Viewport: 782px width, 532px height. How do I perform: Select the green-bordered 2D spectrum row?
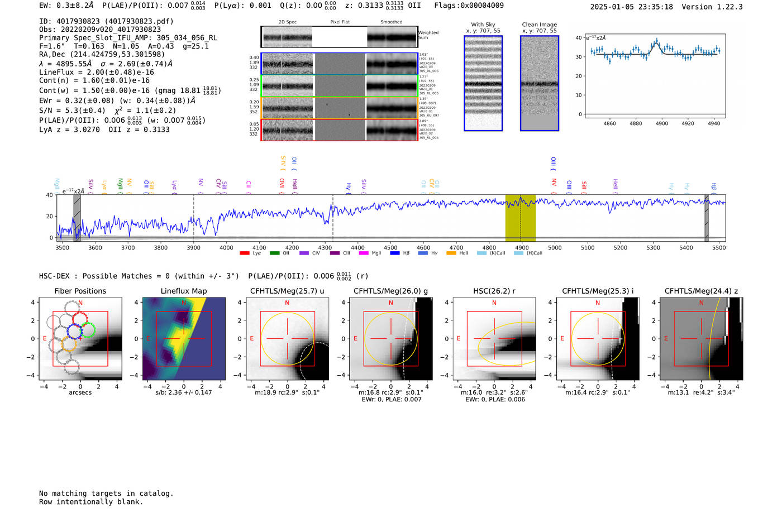click(x=340, y=86)
